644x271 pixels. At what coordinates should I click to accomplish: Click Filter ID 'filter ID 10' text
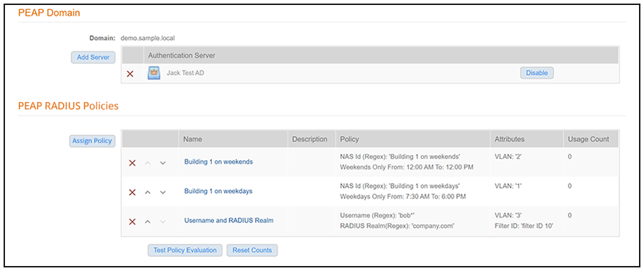pos(524,226)
